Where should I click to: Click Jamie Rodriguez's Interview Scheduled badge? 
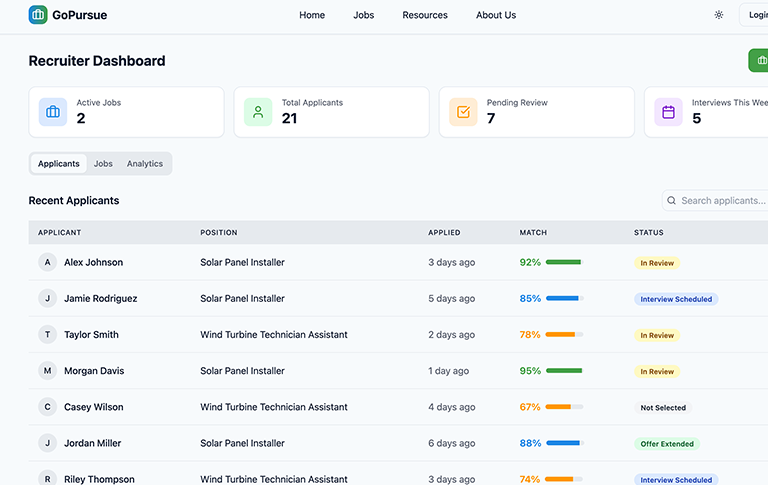676,299
